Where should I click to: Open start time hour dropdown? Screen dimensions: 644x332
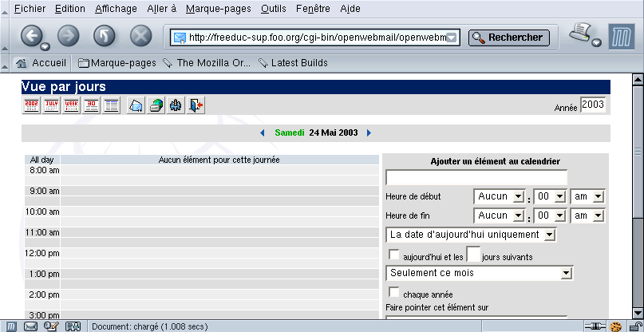point(499,196)
